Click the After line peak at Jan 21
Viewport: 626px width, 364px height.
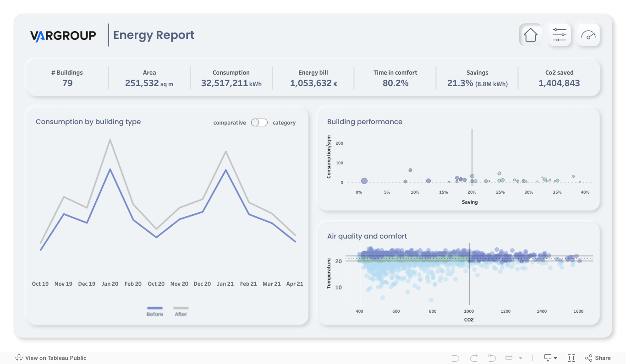coord(225,151)
